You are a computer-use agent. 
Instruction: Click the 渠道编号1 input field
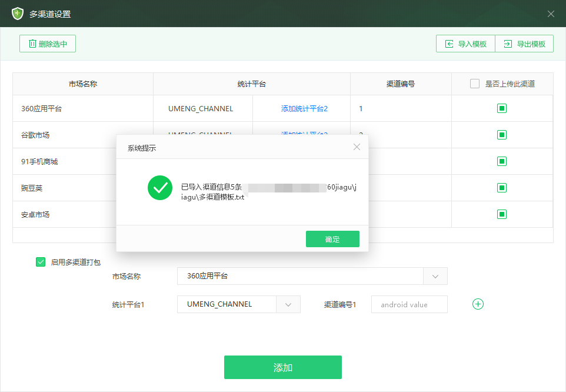tap(409, 304)
